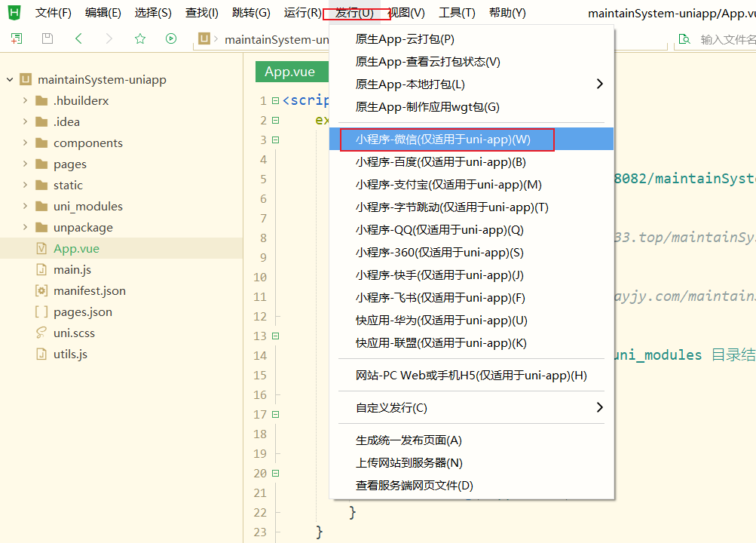This screenshot has height=543, width=756.
Task: Click the utils.js file icon
Action: (42, 354)
